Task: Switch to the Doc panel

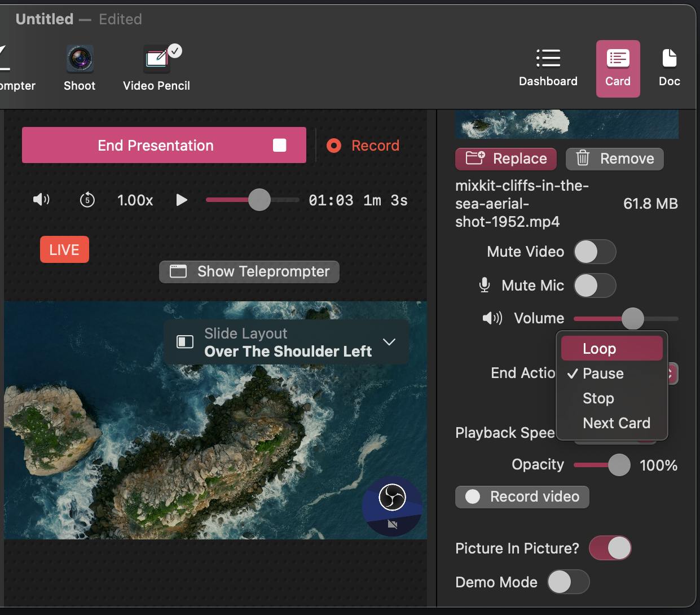Action: coord(669,68)
